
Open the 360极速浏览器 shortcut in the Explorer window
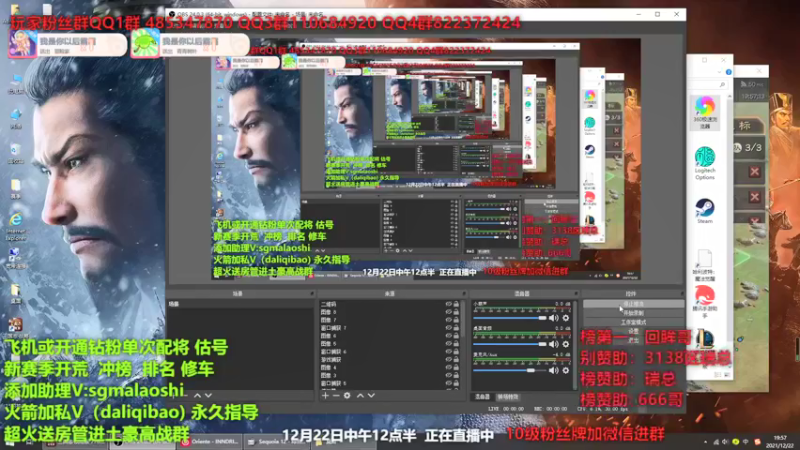[705, 112]
